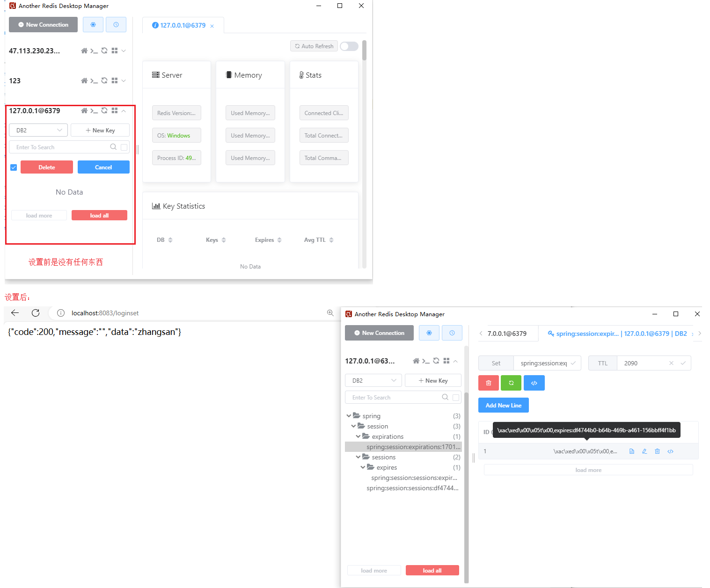Click the red Delete button
The width and height of the screenshot is (710, 588).
coord(47,167)
